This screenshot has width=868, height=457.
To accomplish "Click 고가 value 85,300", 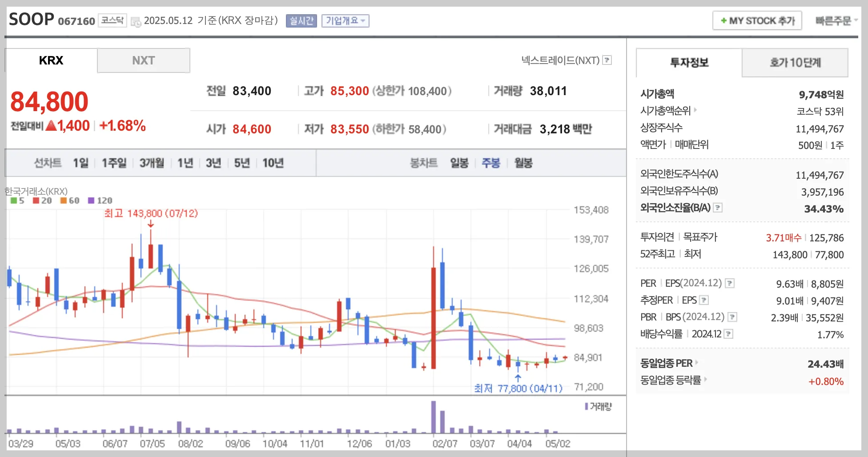I will click(350, 91).
